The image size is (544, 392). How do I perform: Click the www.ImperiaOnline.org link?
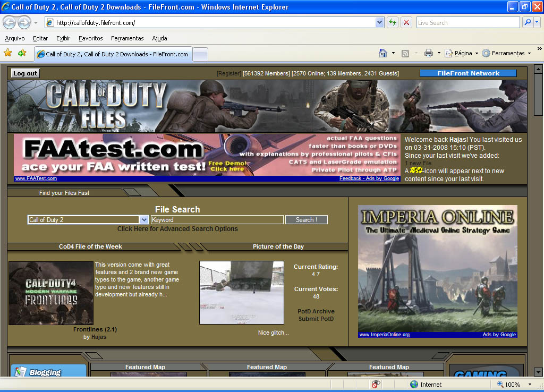coord(385,335)
